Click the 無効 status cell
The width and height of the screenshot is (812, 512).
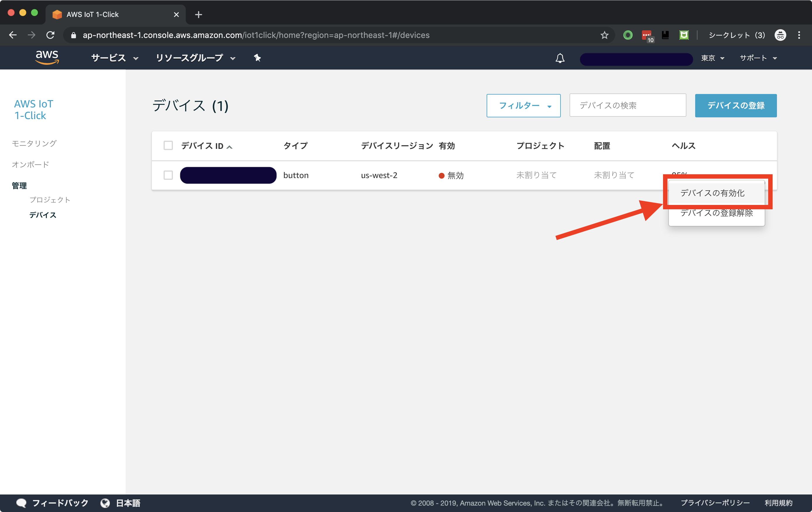pyautogui.click(x=451, y=175)
